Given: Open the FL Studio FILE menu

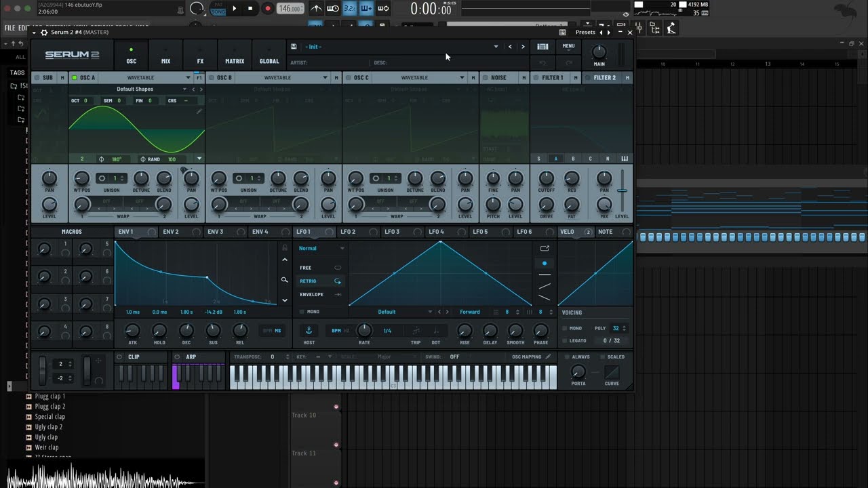Looking at the screenshot, I should [9, 28].
